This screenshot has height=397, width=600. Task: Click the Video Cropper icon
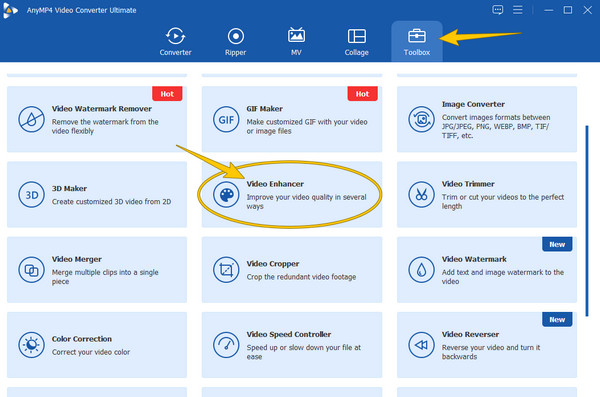[x=226, y=270]
